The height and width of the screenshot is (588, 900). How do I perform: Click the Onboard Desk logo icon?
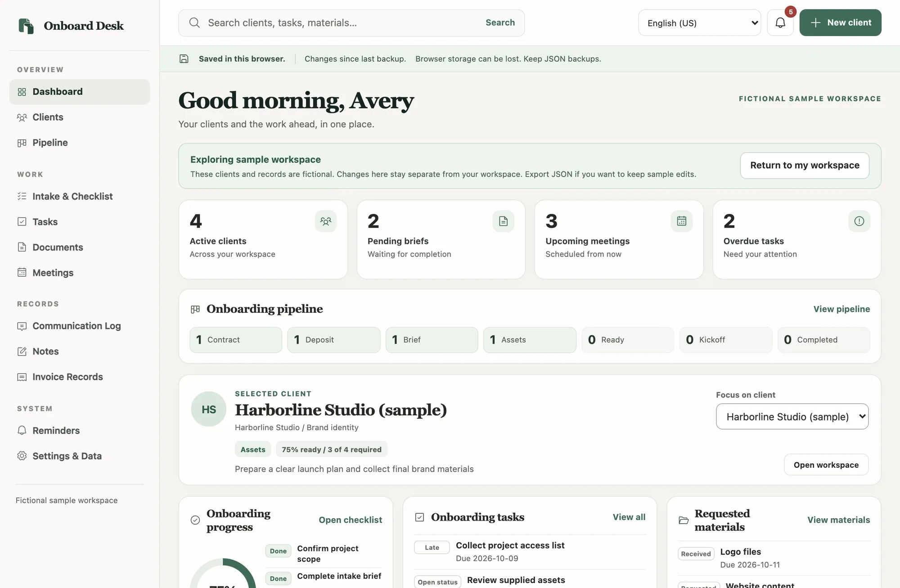click(26, 26)
